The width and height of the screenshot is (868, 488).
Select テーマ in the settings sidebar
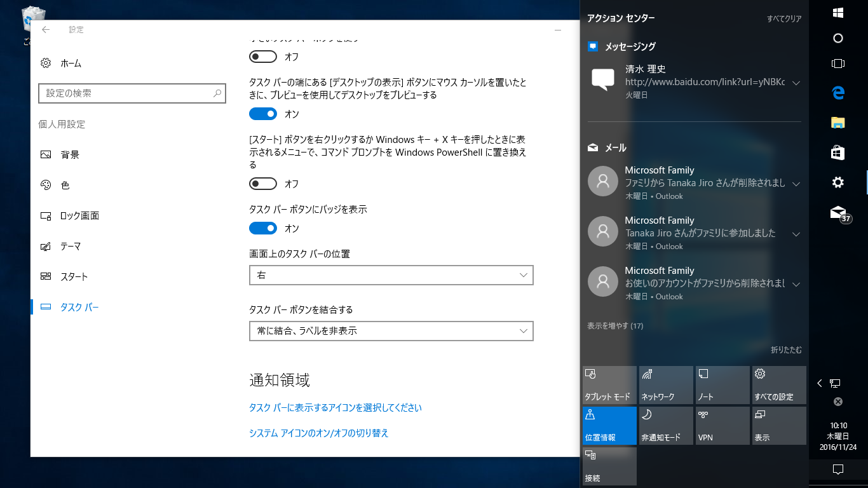72,246
